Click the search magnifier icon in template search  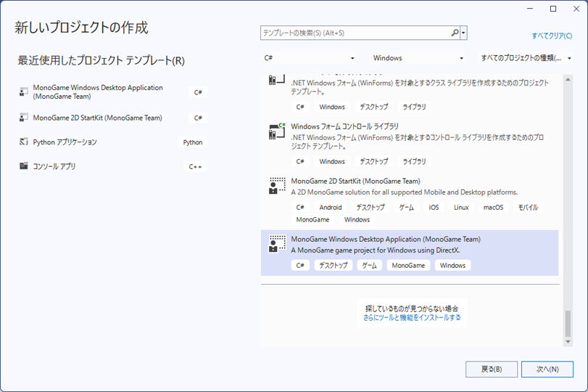click(455, 33)
